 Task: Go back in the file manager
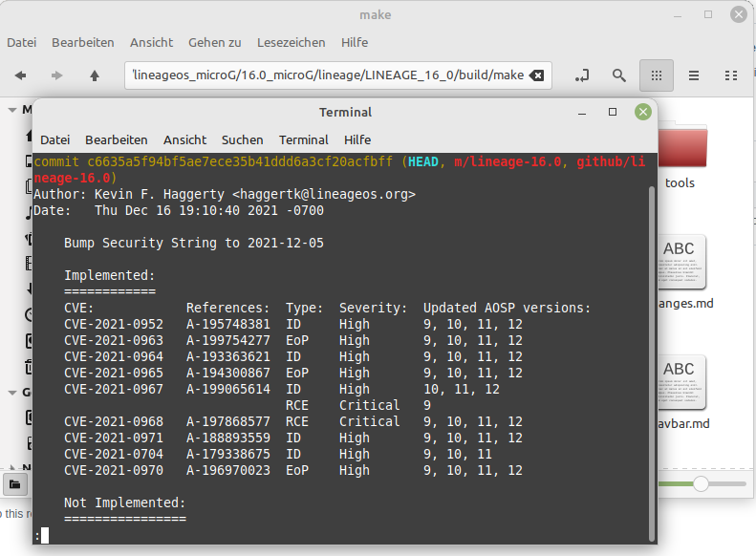coord(20,75)
